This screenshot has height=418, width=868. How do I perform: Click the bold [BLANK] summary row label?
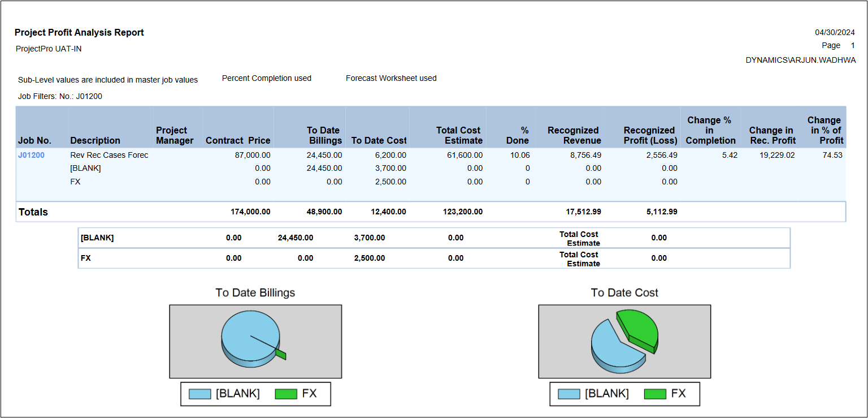click(97, 238)
